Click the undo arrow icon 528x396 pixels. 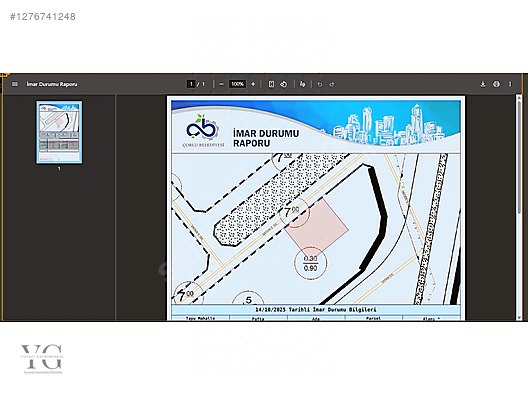(320, 84)
